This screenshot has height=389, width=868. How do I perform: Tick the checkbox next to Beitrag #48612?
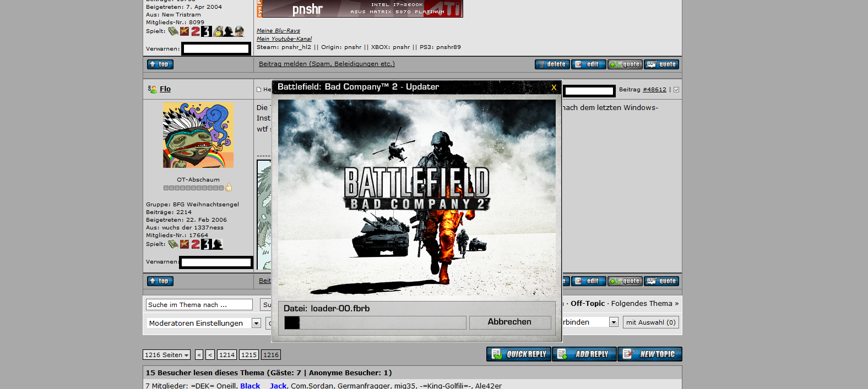coord(676,90)
